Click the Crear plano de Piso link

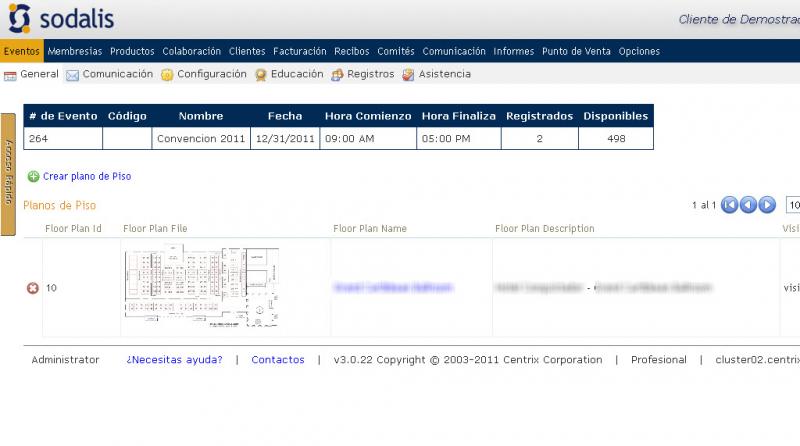coord(86,176)
